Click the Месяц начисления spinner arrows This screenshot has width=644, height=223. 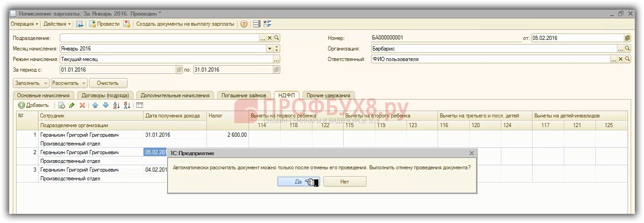pyautogui.click(x=277, y=49)
